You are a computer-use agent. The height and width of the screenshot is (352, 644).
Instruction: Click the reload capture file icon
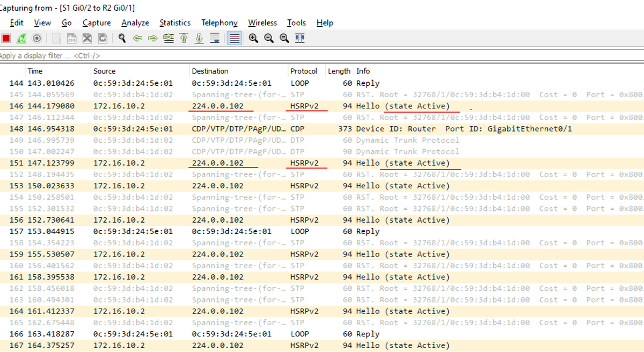click(103, 39)
